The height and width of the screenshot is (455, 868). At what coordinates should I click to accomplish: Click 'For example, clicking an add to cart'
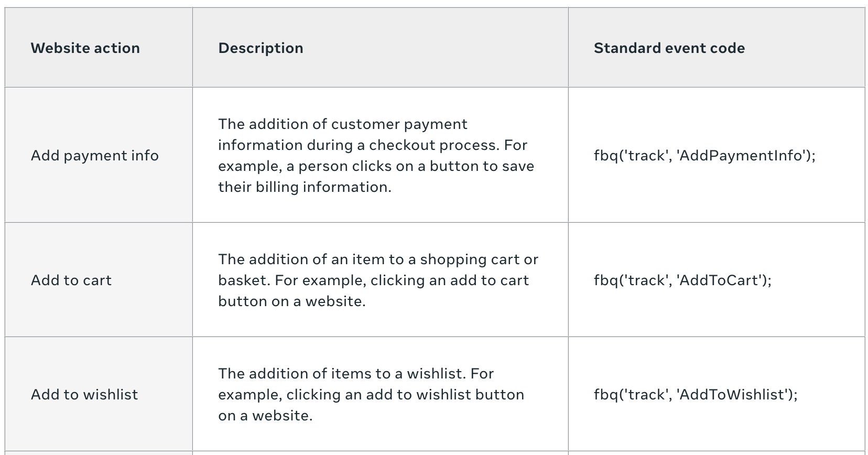402,280
